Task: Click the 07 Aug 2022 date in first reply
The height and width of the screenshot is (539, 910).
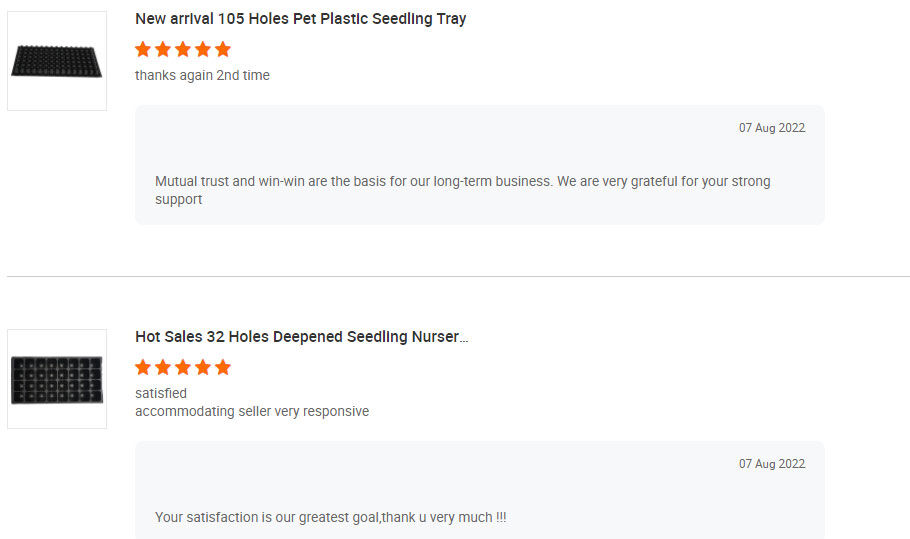Action: click(x=771, y=128)
